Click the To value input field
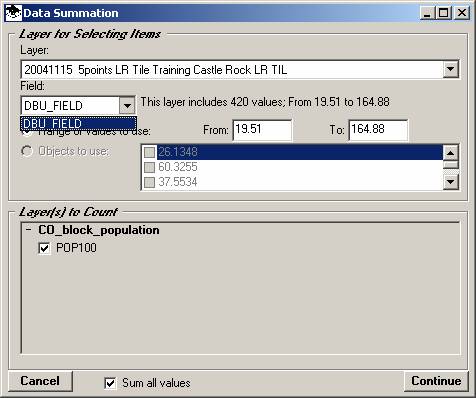This screenshot has height=398, width=476. coord(378,130)
